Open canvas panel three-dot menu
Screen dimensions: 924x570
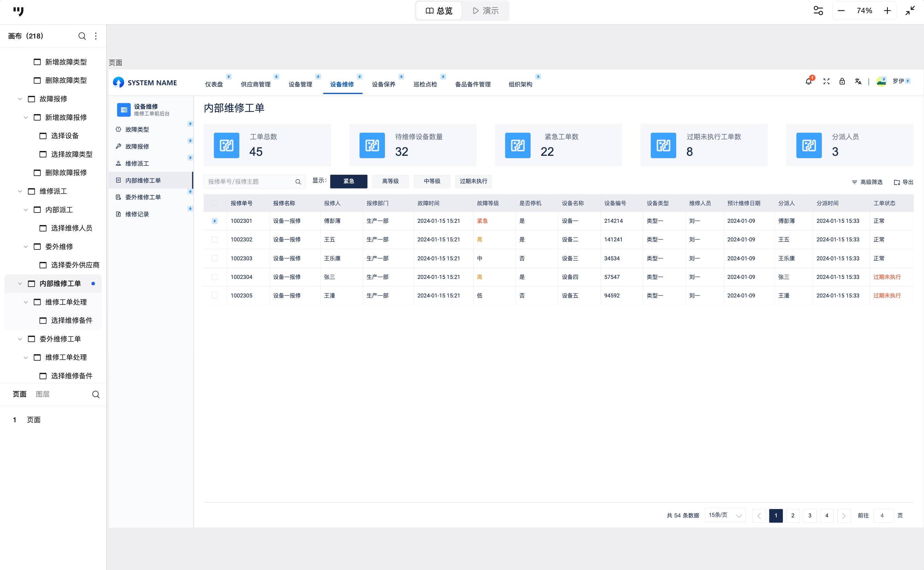click(x=96, y=36)
